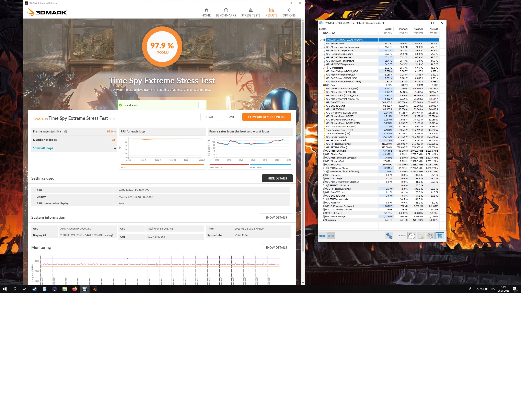Click Compare Result Online button
Screen dimensions: 521x420
(x=266, y=117)
